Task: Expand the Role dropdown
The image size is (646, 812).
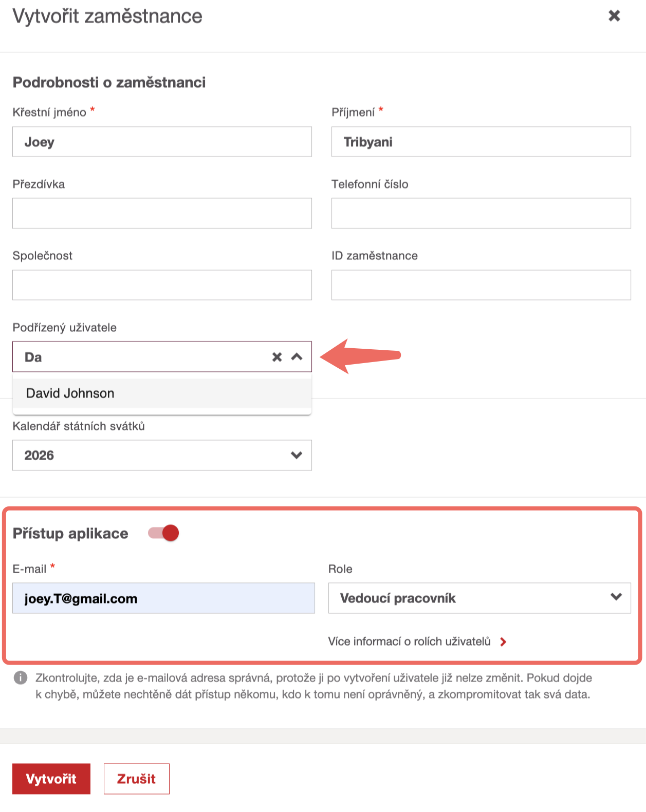Action: 479,598
